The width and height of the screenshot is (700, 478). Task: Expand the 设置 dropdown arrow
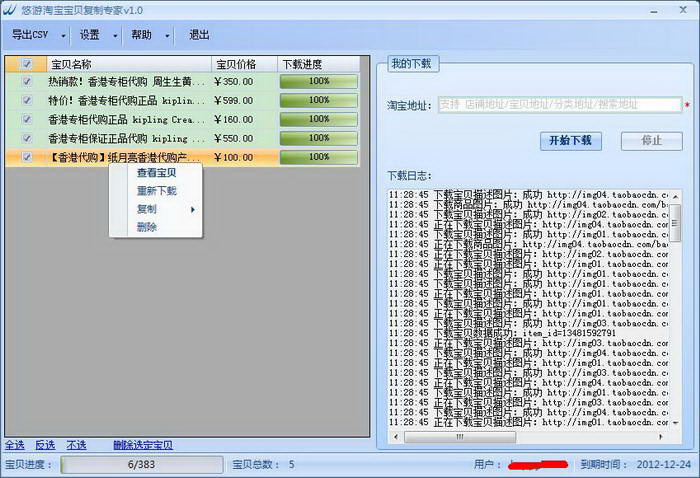pyautogui.click(x=115, y=35)
